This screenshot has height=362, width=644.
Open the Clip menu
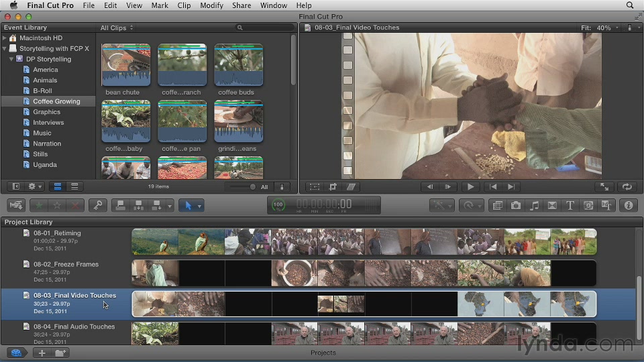(x=184, y=5)
